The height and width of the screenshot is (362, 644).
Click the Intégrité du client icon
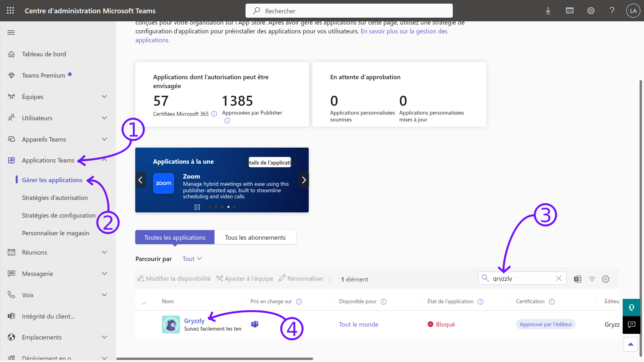pyautogui.click(x=12, y=316)
